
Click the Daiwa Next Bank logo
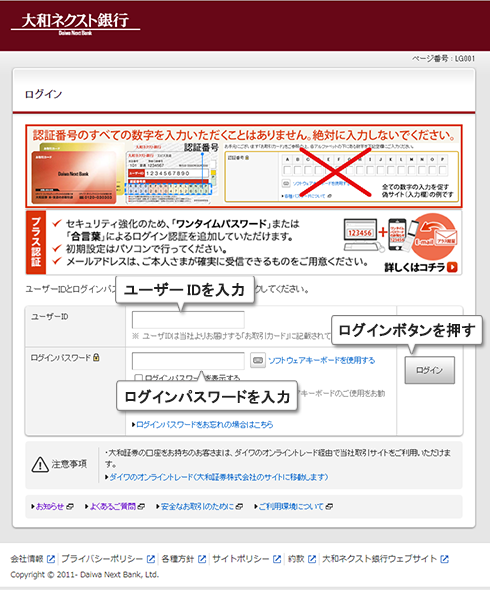pos(75,24)
